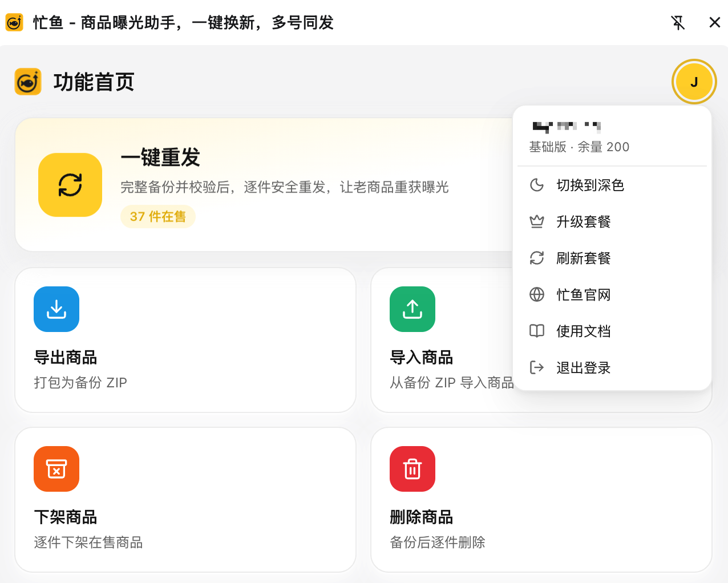
Task: Click the 逐件下架在售商品 description
Action: coord(88,542)
